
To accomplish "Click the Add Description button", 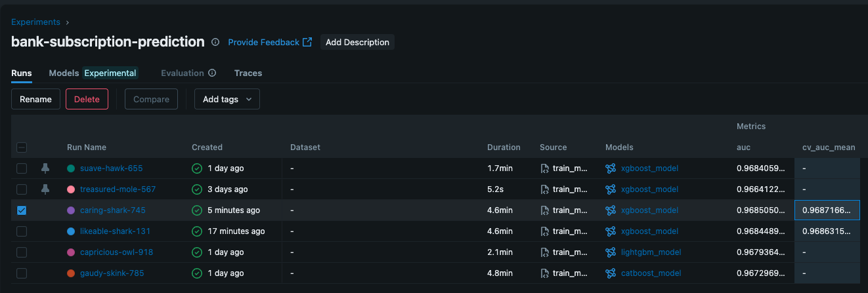I will (357, 42).
